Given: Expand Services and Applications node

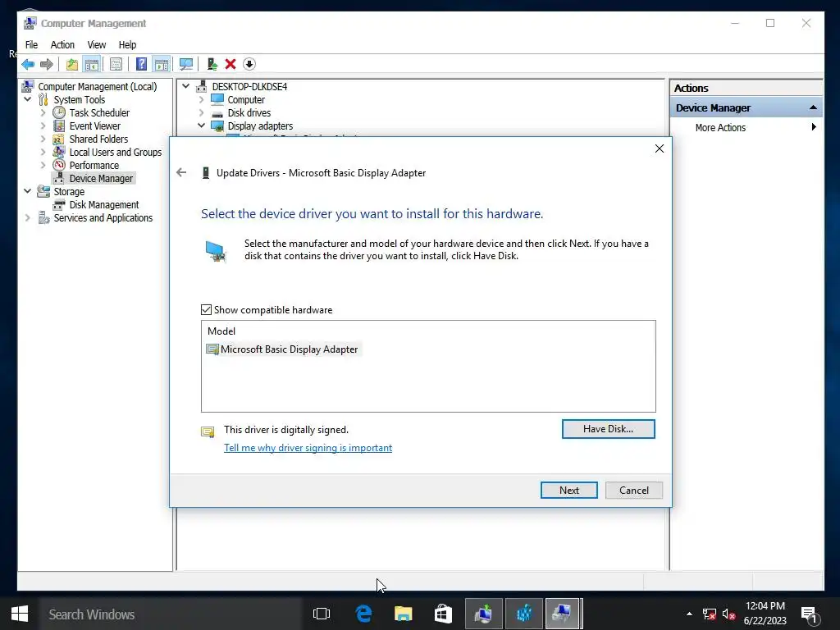Looking at the screenshot, I should pyautogui.click(x=28, y=217).
